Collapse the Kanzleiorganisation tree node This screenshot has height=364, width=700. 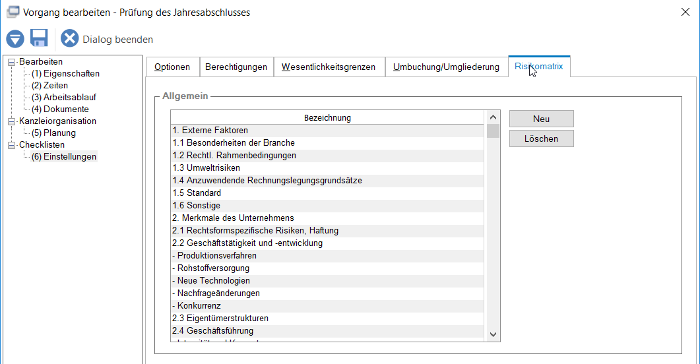click(12, 121)
